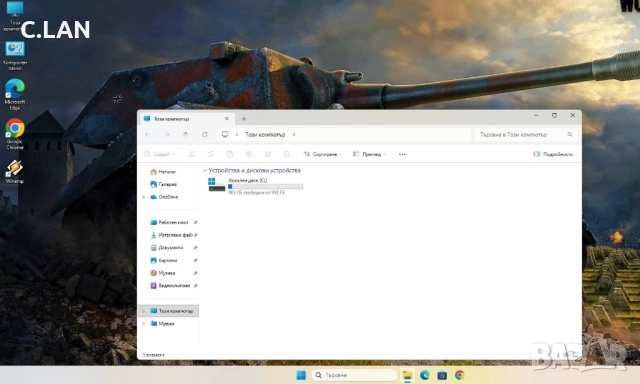
Task: Toggle the Подробности details pane
Action: pos(553,154)
